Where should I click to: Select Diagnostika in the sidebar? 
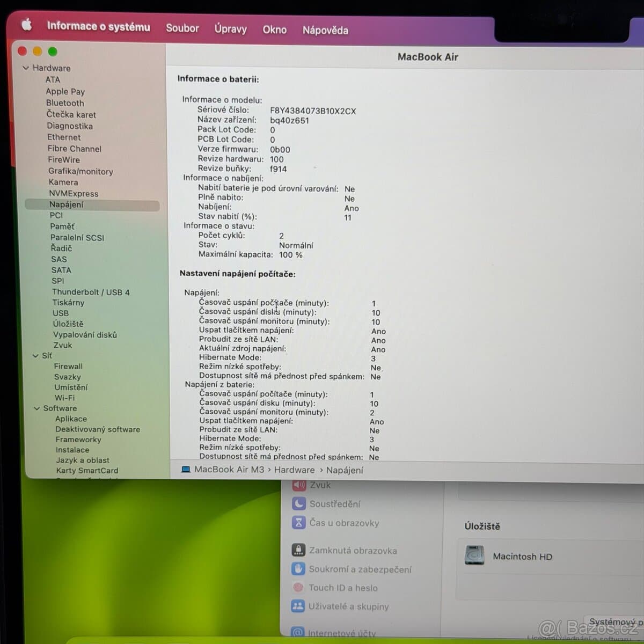[70, 126]
